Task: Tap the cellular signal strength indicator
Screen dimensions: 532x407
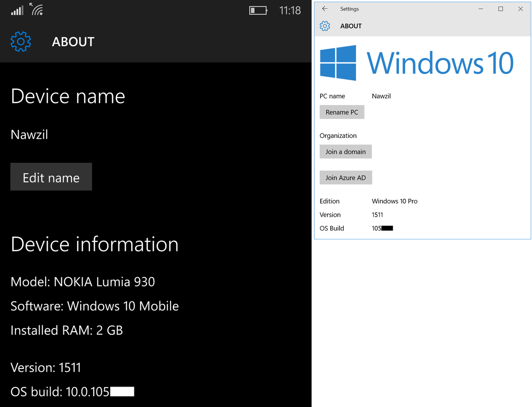Action: click(x=16, y=9)
